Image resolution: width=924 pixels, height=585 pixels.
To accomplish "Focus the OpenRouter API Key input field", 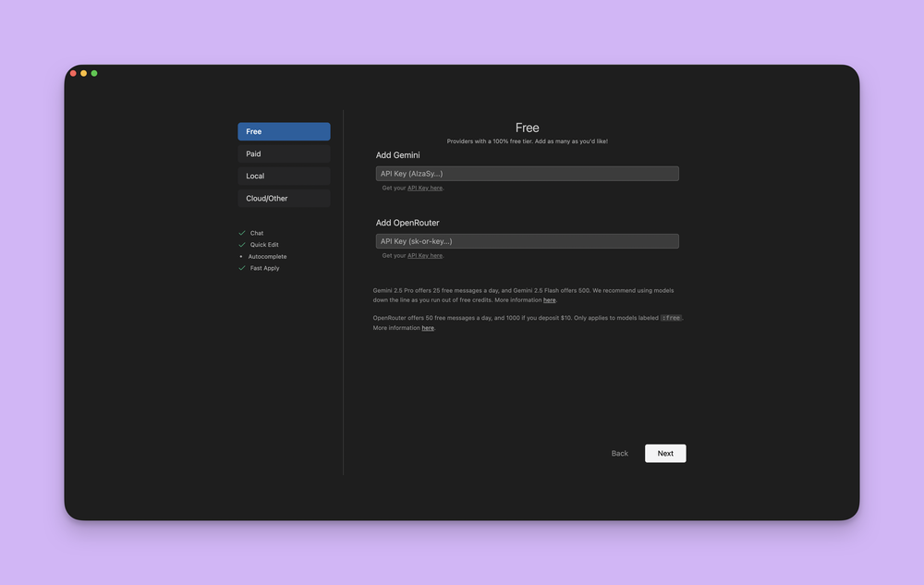I will pos(527,241).
